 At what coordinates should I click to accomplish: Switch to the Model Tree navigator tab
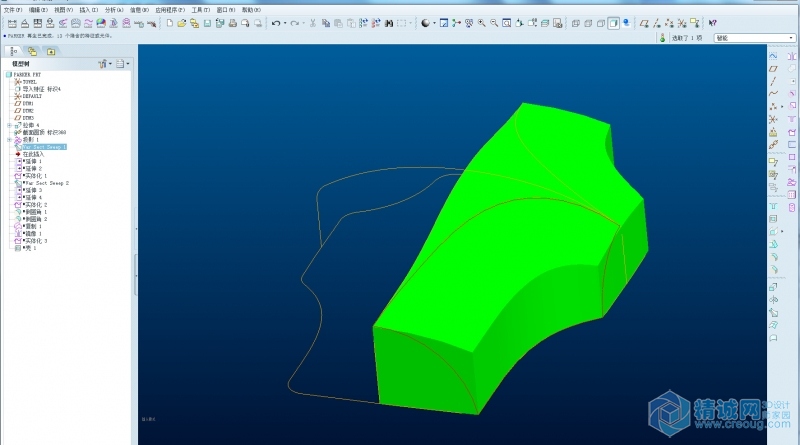coord(14,51)
